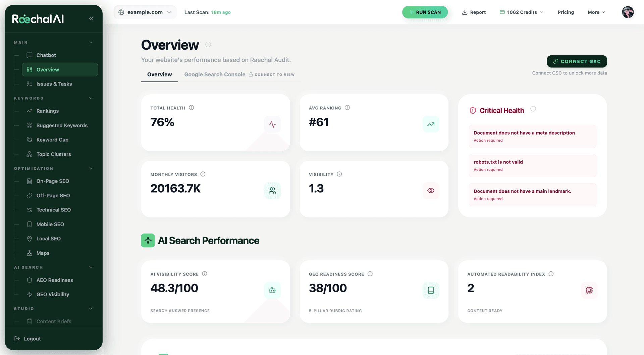Click the Monthly Visitors info icon
This screenshot has width=644, height=355.
tap(203, 174)
